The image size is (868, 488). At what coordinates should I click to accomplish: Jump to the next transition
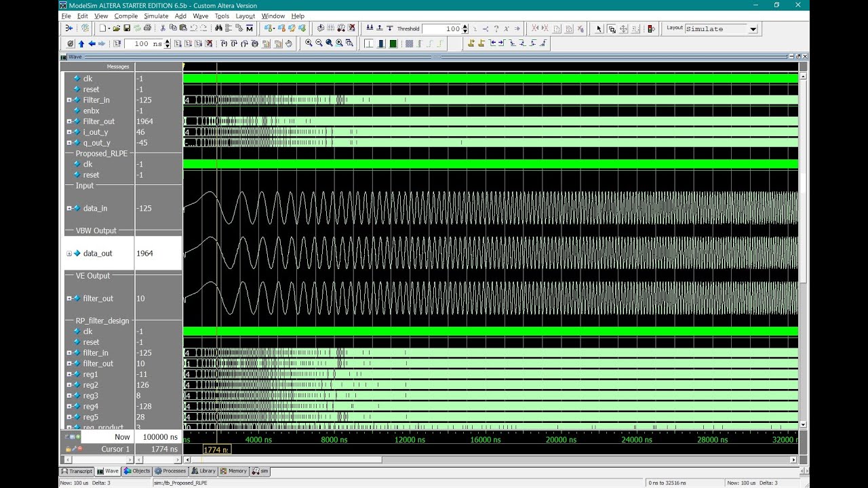click(502, 43)
